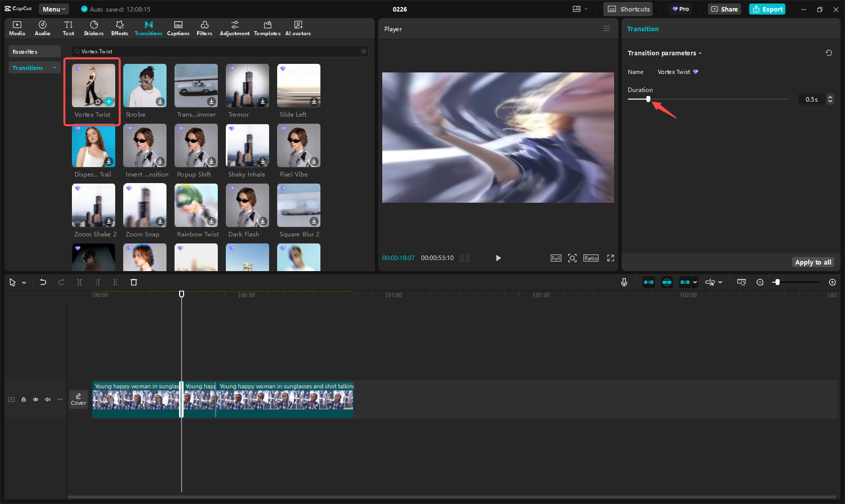The height and width of the screenshot is (504, 845).
Task: Reset transition parameters
Action: click(x=828, y=53)
